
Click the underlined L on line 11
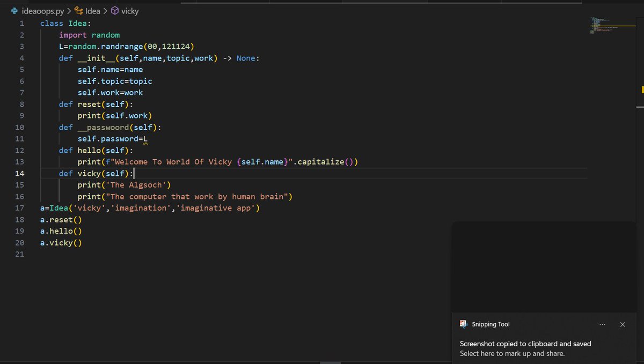point(145,139)
